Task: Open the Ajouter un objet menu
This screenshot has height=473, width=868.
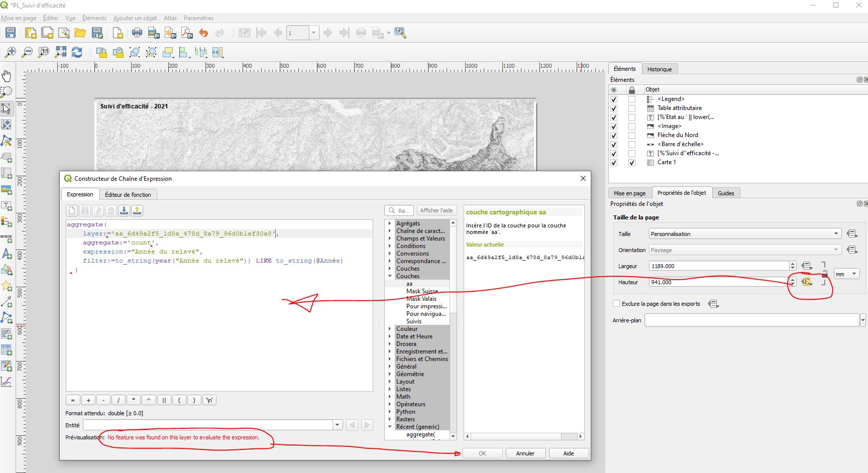Action: [135, 18]
